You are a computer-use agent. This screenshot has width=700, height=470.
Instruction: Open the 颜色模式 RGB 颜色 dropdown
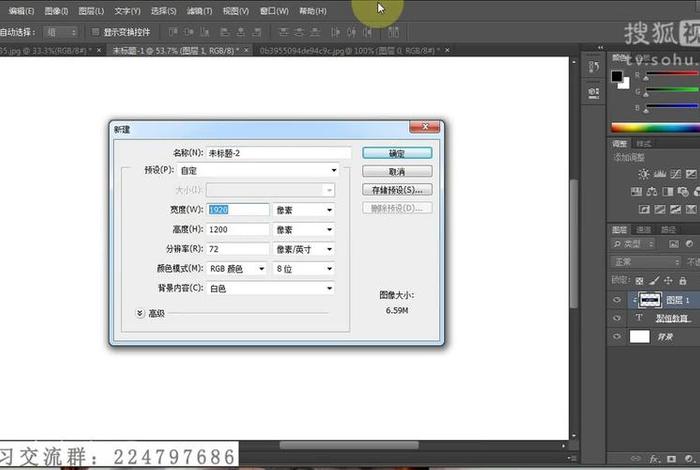(x=237, y=269)
